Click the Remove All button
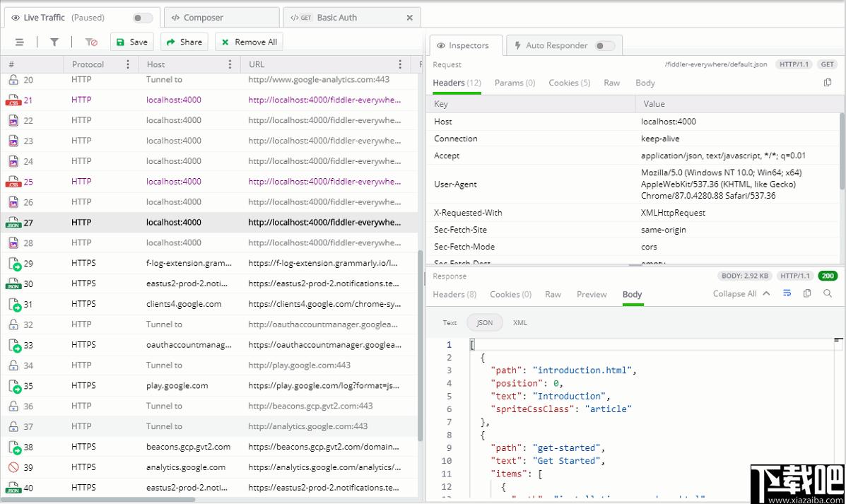 249,42
